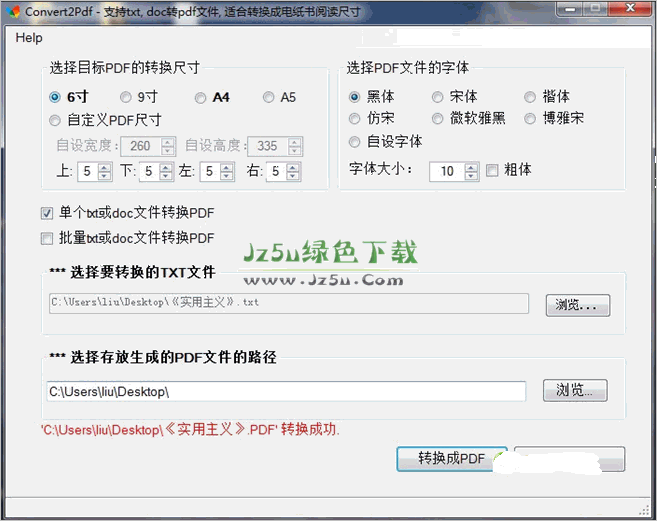Click the TXT source file path field
This screenshot has height=521, width=657.
pos(289,303)
